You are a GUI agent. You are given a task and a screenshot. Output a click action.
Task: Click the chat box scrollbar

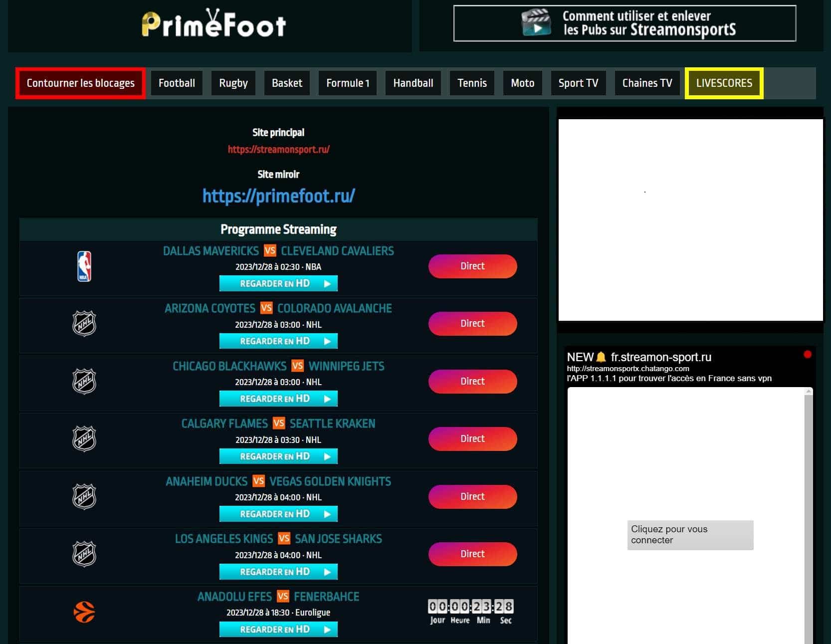(809, 516)
